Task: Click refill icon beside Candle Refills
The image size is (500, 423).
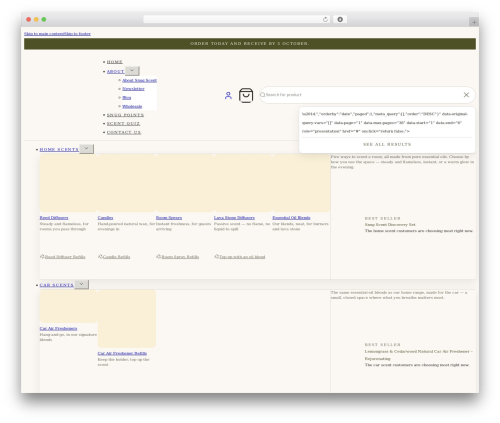Action: (x=100, y=256)
